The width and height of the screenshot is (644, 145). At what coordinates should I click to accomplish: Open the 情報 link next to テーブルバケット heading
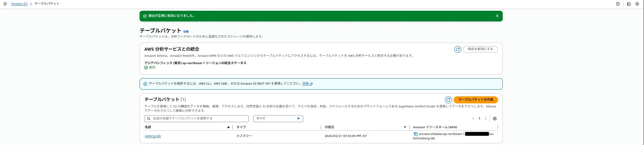[186, 32]
